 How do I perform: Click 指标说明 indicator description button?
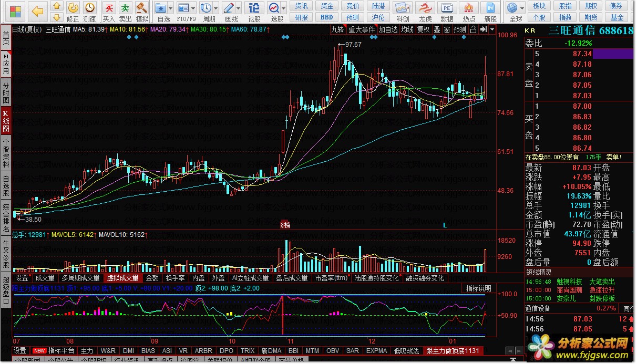click(478, 288)
